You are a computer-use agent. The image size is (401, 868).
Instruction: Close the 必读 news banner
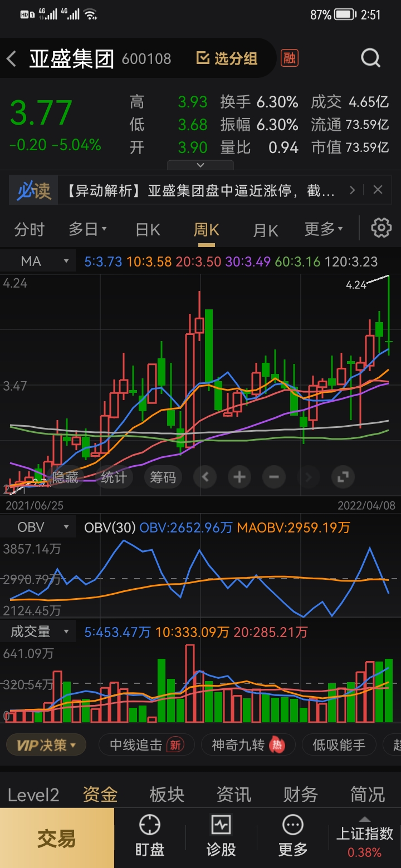378,190
